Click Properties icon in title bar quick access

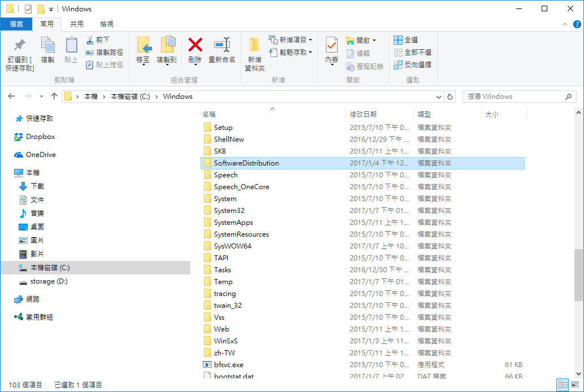tap(28, 9)
